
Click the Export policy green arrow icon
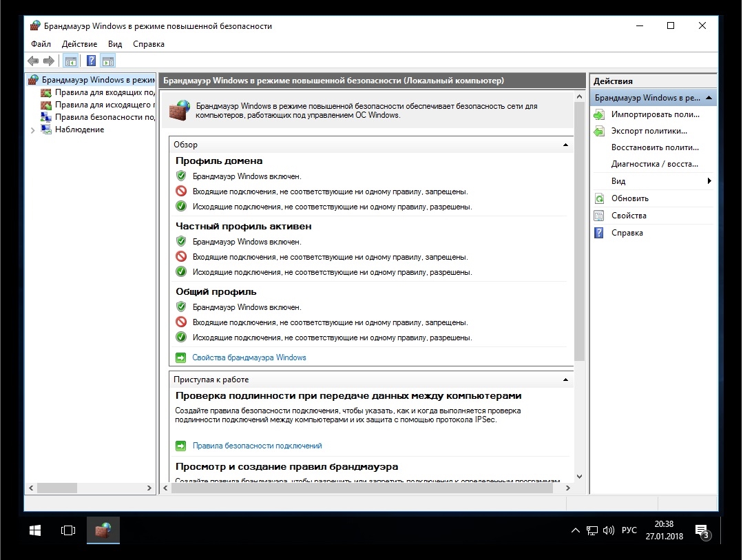tap(599, 131)
